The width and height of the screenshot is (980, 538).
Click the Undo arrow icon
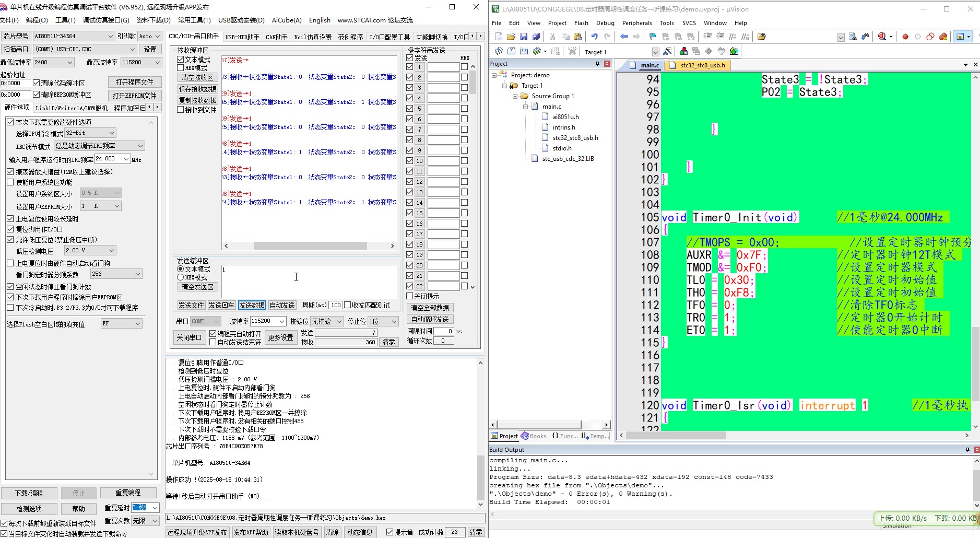pyautogui.click(x=594, y=37)
